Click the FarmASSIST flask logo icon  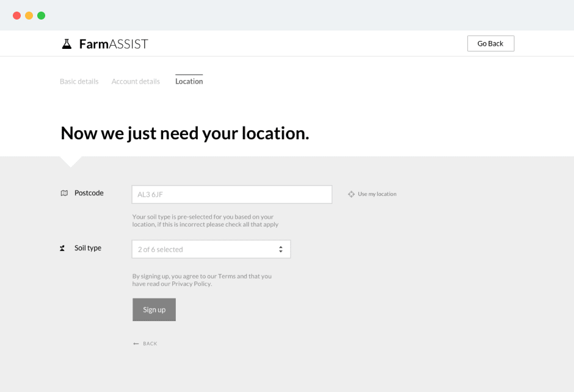coord(67,43)
